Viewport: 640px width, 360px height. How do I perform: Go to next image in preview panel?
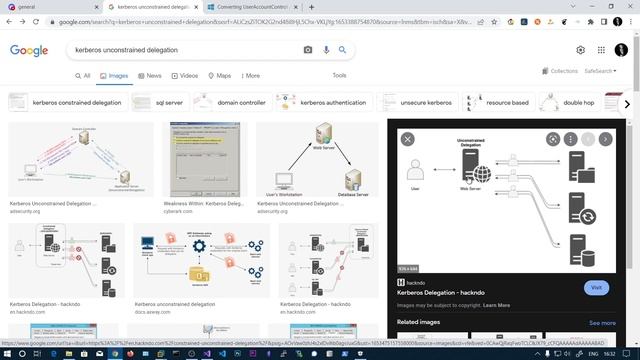tap(605, 139)
